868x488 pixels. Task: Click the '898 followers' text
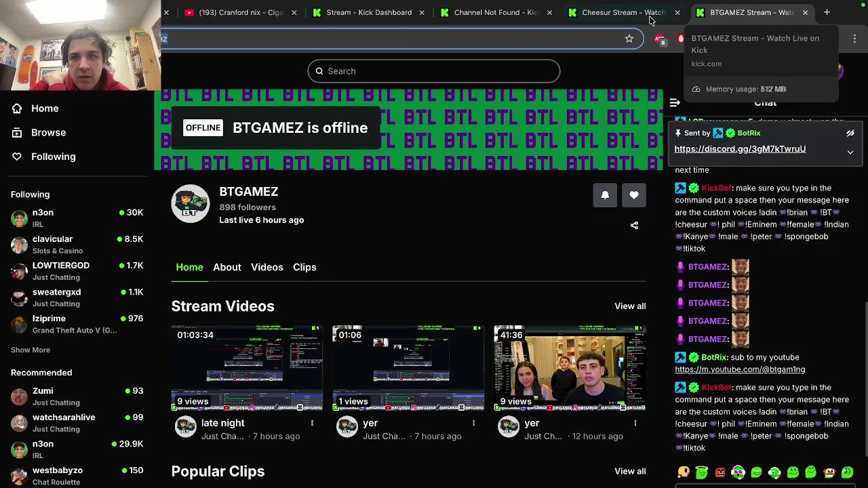[248, 207]
